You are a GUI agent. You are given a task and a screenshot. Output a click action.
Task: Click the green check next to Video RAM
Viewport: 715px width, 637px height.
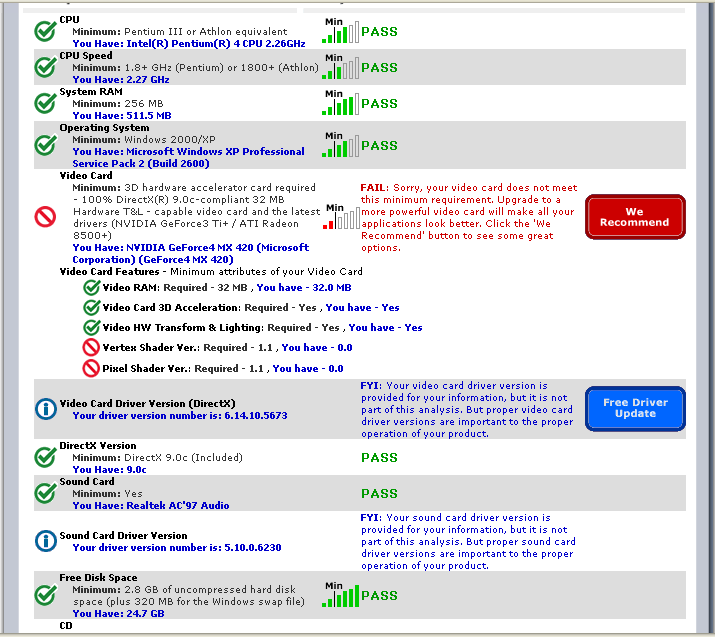92,288
